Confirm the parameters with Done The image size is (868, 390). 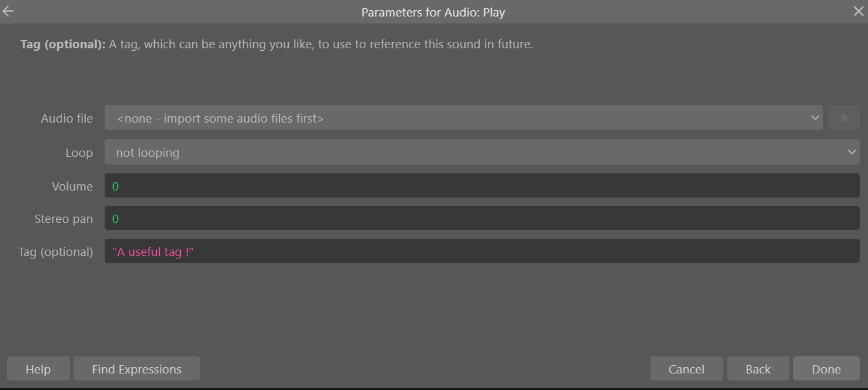coord(826,369)
